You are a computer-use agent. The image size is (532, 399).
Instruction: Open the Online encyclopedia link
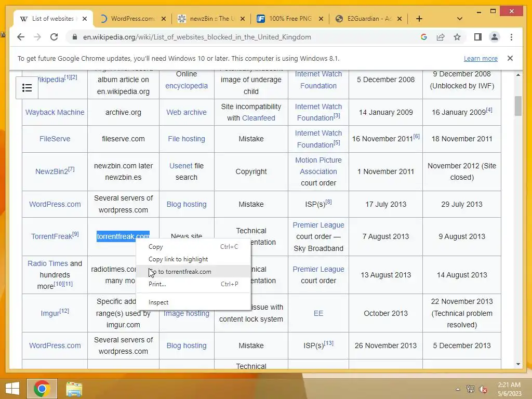(x=187, y=86)
